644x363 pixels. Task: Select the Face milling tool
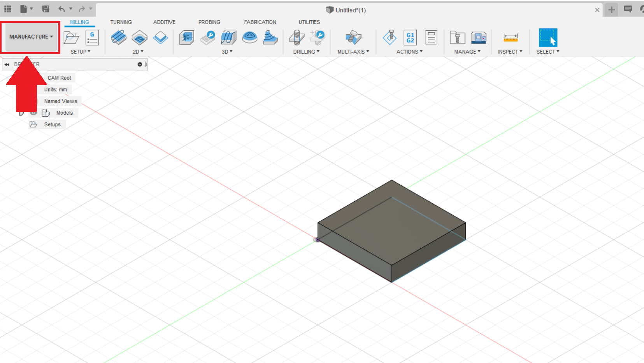[160, 38]
